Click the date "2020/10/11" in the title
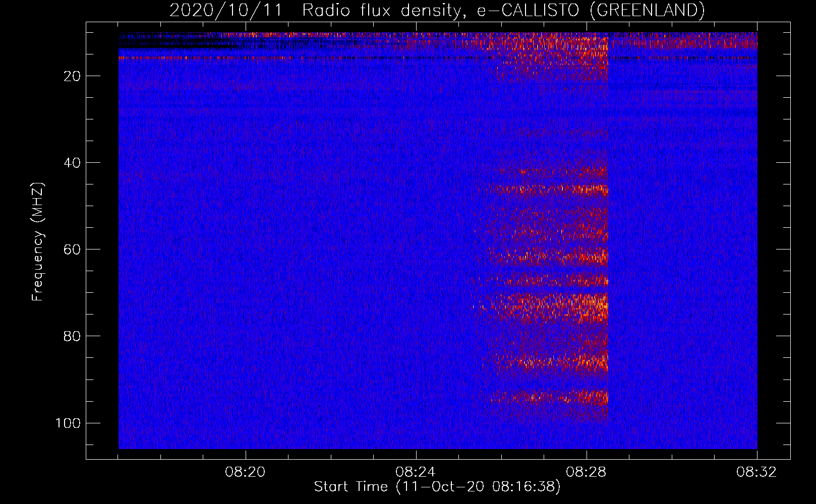Image resolution: width=816 pixels, height=504 pixels. (225, 11)
